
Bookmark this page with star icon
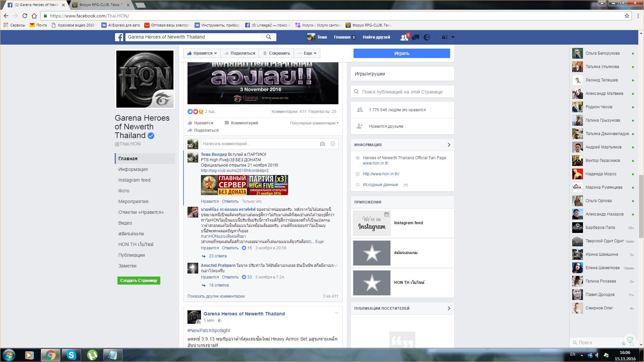pyautogui.click(x=627, y=16)
